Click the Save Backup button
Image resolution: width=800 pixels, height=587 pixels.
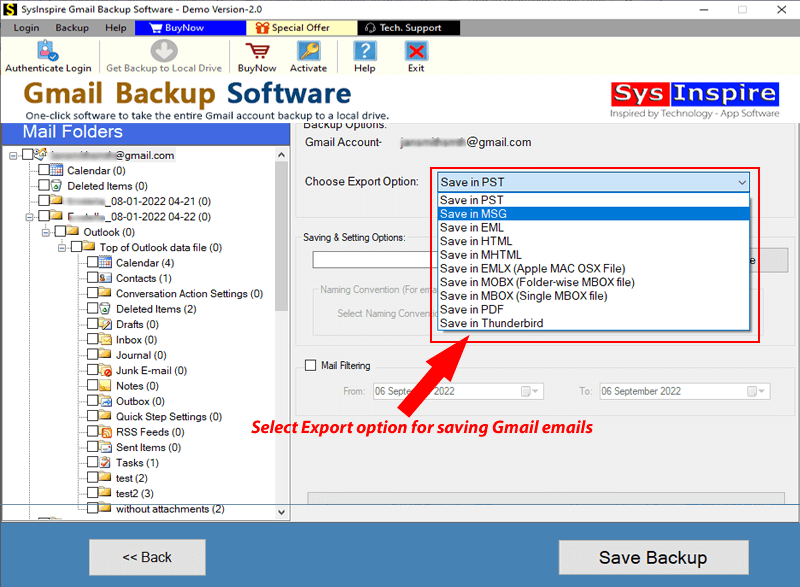pyautogui.click(x=654, y=557)
